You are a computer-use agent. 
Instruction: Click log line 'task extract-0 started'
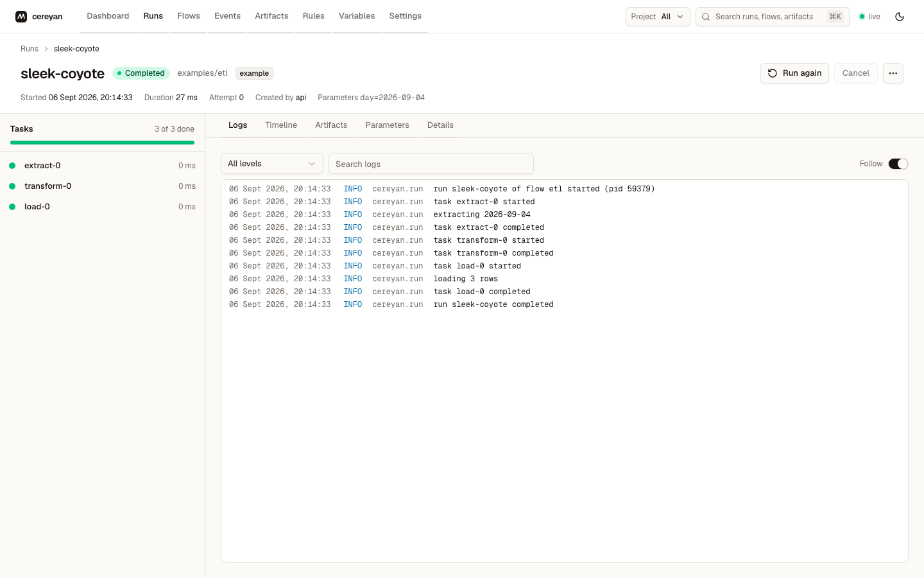pyautogui.click(x=565, y=202)
